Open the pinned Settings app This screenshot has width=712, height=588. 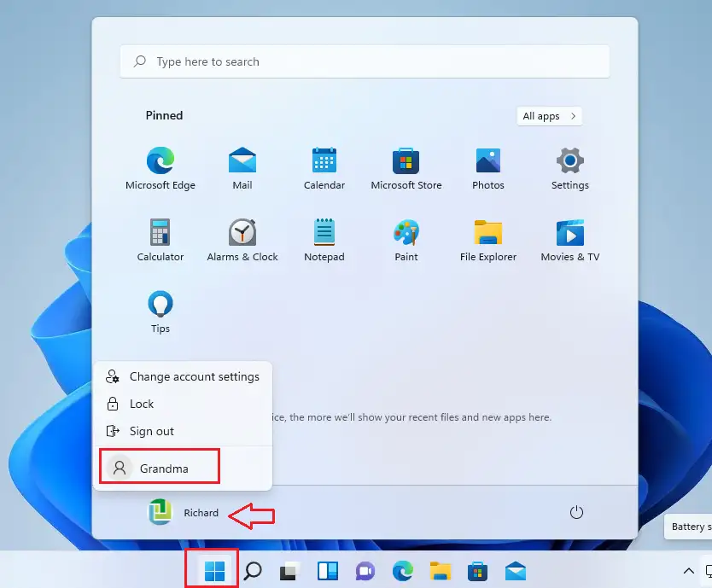pyautogui.click(x=570, y=168)
